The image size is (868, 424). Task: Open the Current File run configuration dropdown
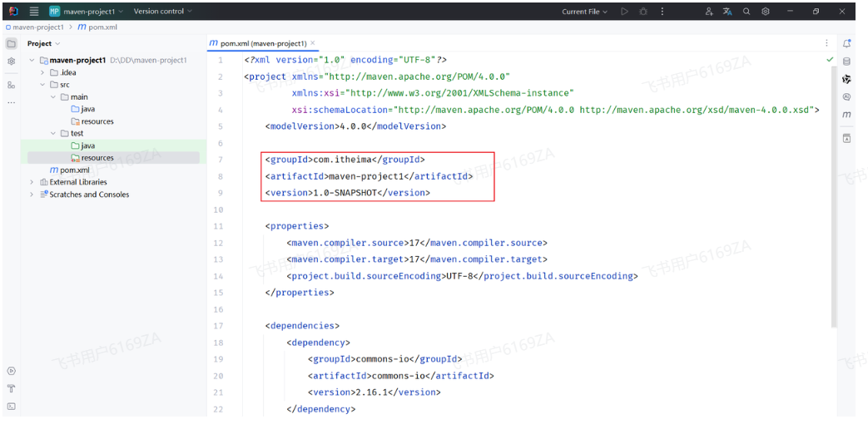click(x=585, y=12)
